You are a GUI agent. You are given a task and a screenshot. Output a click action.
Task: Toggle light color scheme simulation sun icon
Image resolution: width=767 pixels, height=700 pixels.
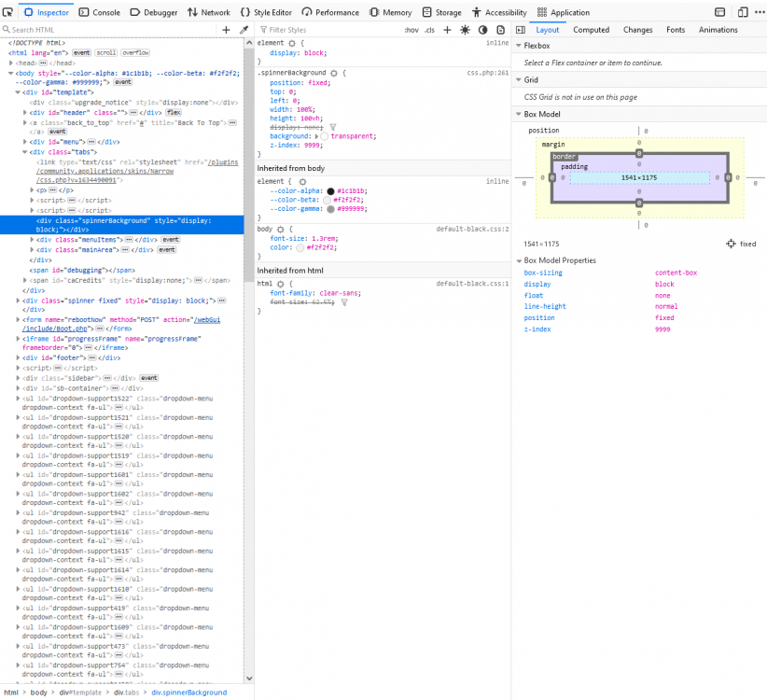pyautogui.click(x=465, y=30)
